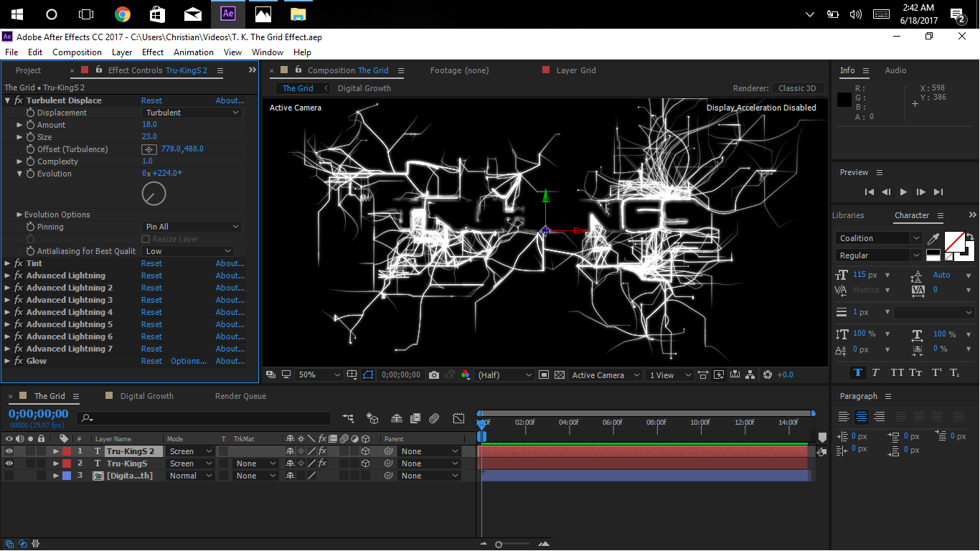Align paragraph text to the left

tap(844, 417)
